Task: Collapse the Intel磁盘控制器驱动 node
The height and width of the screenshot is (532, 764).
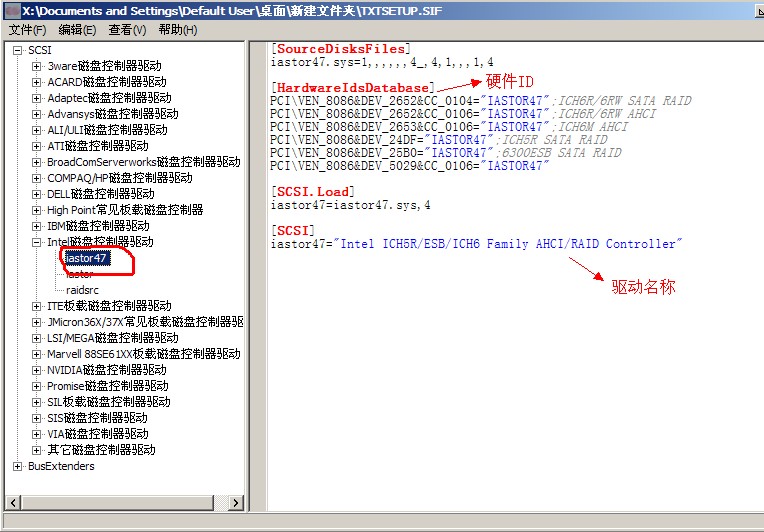Action: [x=37, y=242]
